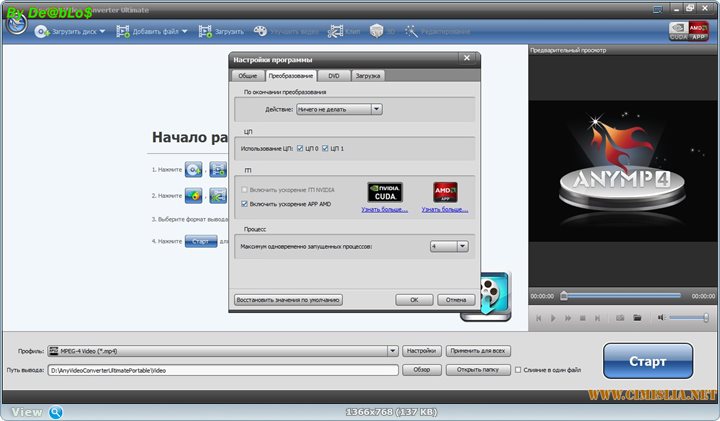This screenshot has width=720, height=421.
Task: Enable Слияние в один файл checkbox
Action: 518,370
